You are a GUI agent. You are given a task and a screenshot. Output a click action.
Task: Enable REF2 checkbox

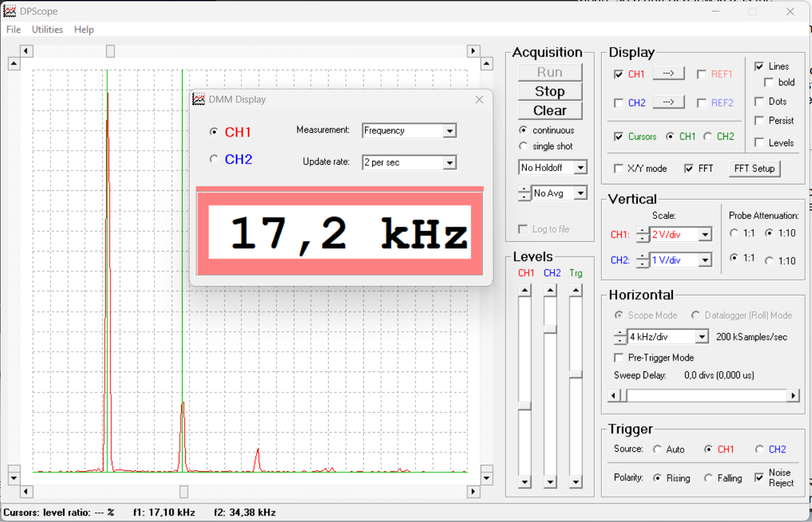[702, 103]
